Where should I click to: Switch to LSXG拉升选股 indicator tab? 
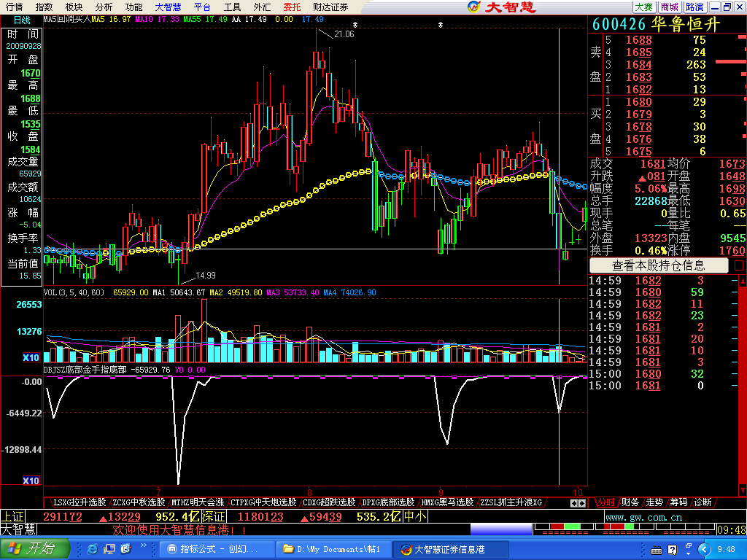79,502
